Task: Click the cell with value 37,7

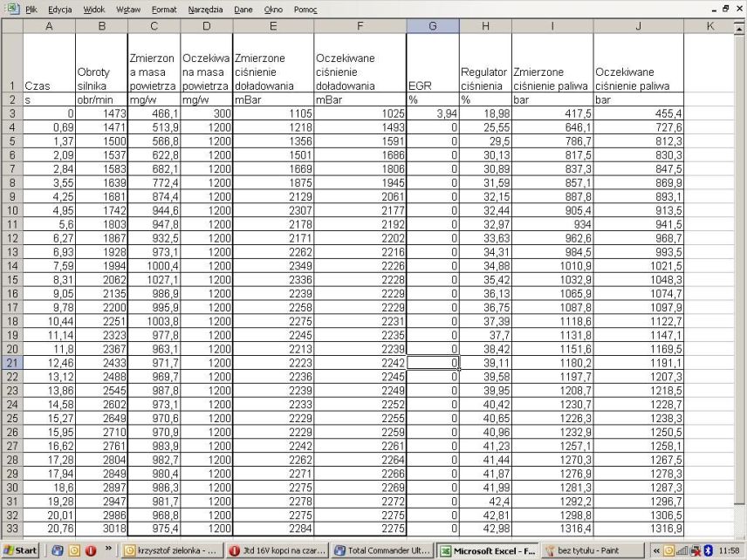Action: point(485,335)
